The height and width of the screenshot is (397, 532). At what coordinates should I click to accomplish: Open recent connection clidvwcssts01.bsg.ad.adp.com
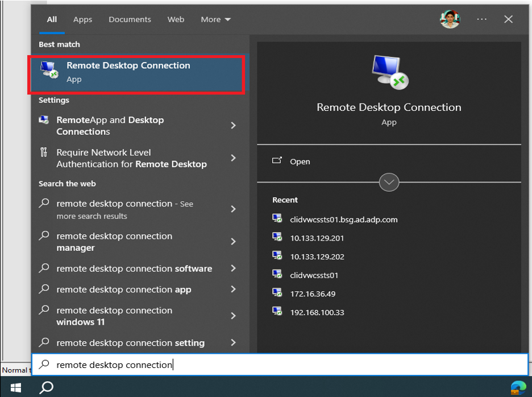click(x=343, y=220)
